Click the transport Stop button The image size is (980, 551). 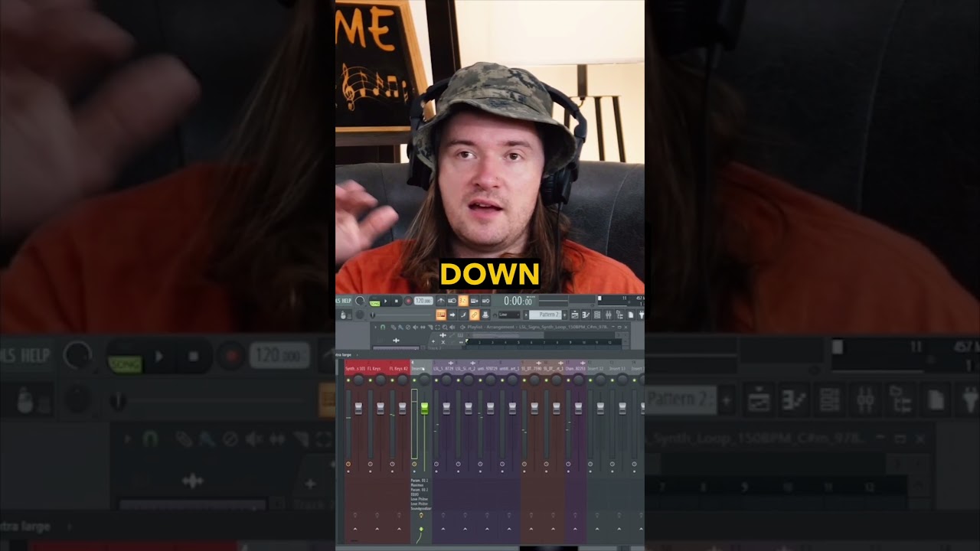click(397, 301)
